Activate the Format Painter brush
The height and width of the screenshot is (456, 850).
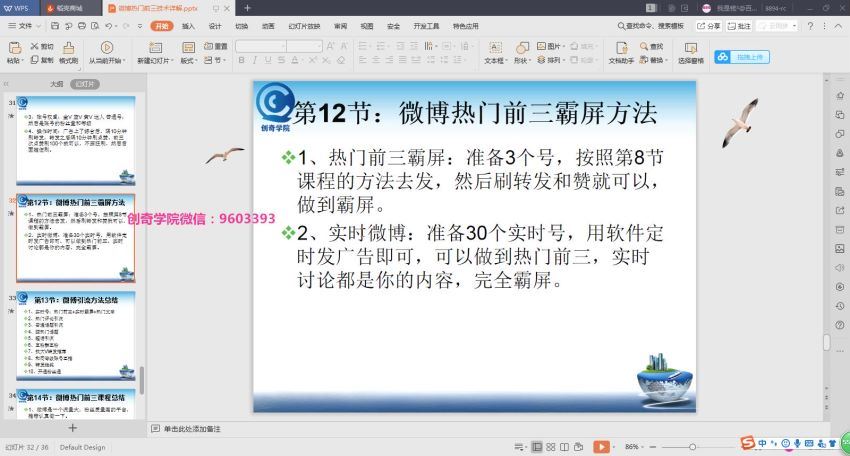(69, 53)
